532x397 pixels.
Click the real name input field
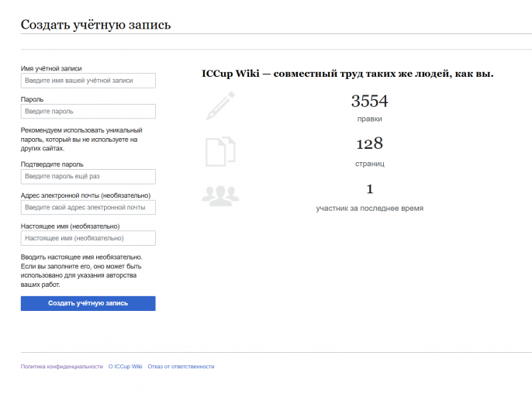click(88, 238)
